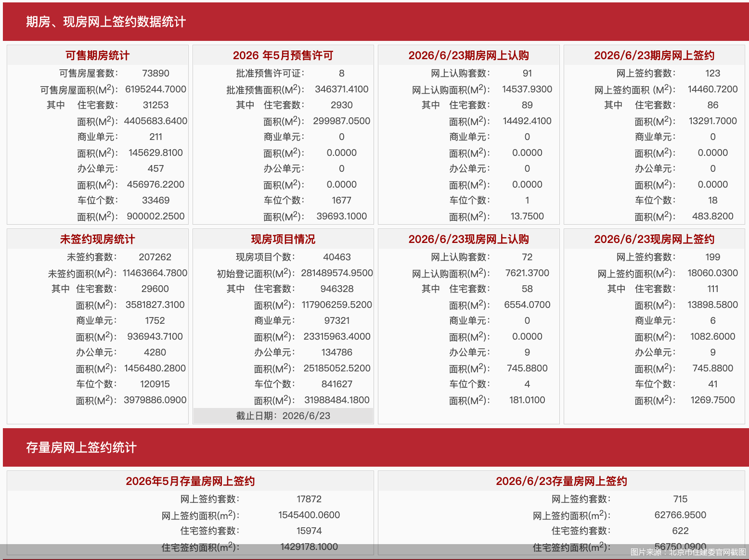Click the value 2930 for 住宅套数
The height and width of the screenshot is (560, 749).
click(342, 105)
